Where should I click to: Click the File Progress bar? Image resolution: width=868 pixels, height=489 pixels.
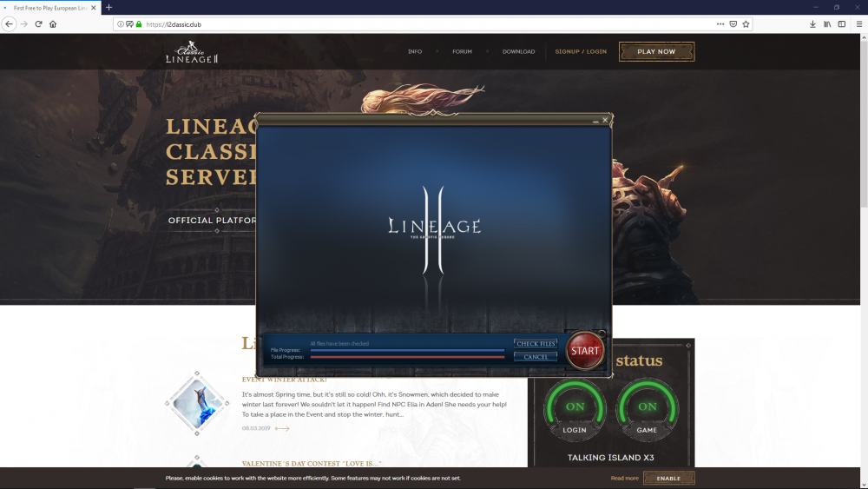pyautogui.click(x=407, y=351)
